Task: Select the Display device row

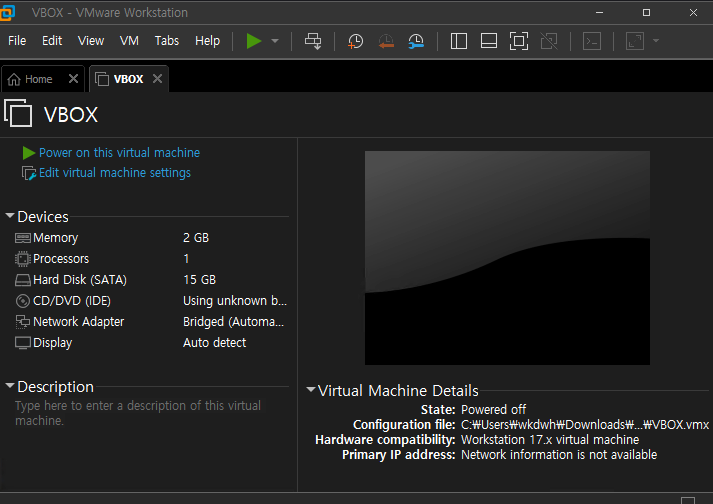Action: 151,343
